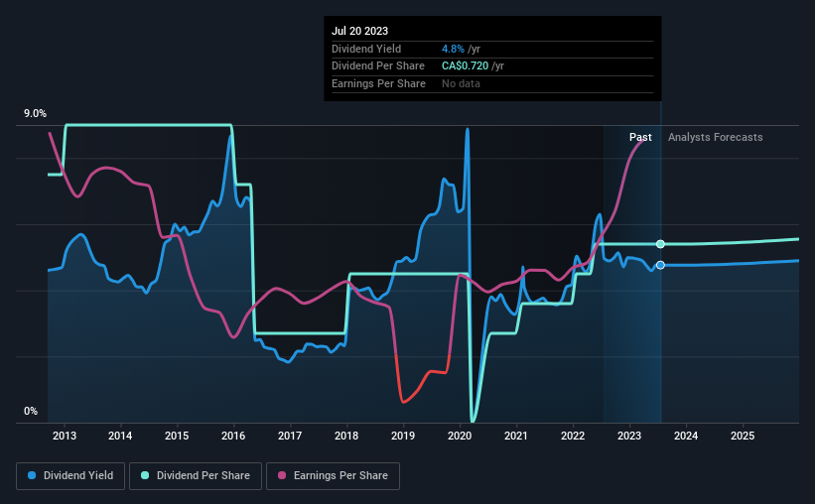
Task: Toggle the Dividend Per Share legend series
Action: (x=196, y=476)
